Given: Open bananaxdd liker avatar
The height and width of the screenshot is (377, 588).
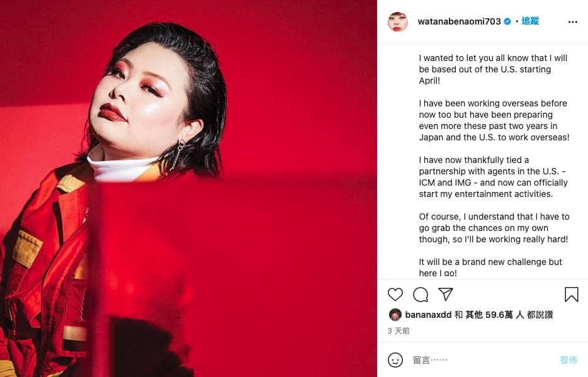Looking at the screenshot, I should [395, 315].
